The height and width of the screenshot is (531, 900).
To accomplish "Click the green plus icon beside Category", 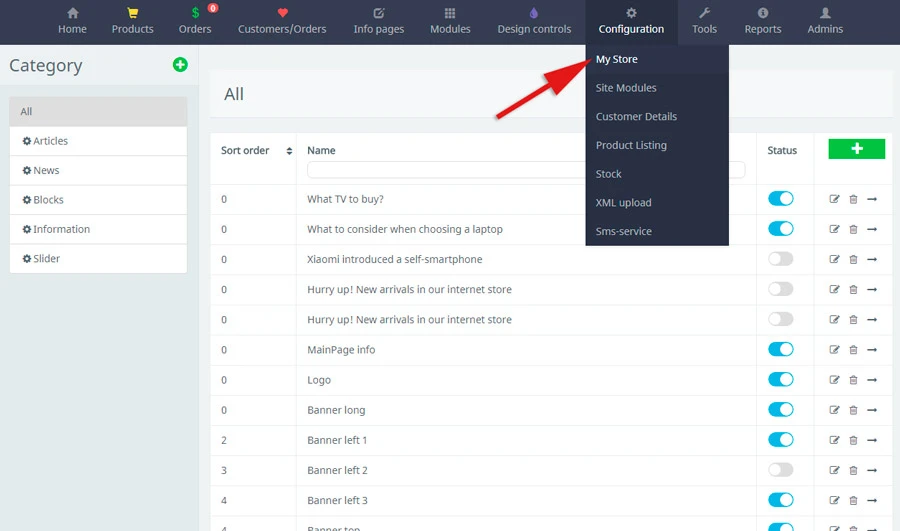I will (180, 65).
